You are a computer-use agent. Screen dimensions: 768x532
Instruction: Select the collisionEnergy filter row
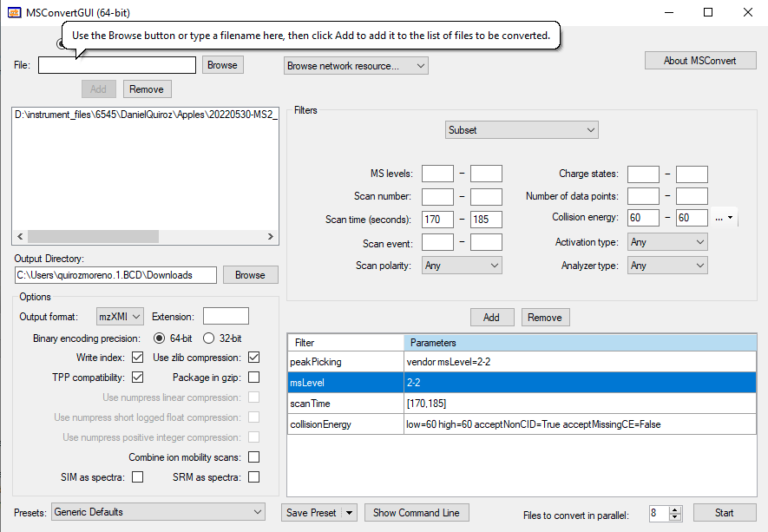pyautogui.click(x=522, y=424)
